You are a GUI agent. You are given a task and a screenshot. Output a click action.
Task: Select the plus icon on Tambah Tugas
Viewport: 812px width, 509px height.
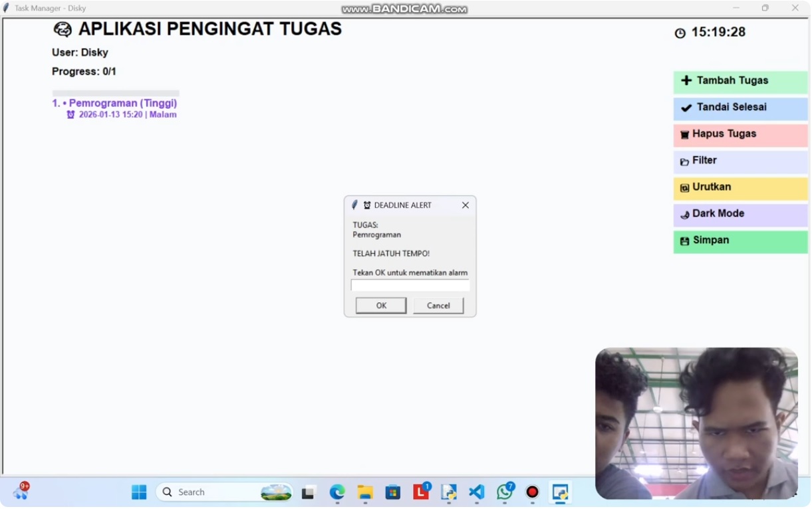tap(686, 80)
